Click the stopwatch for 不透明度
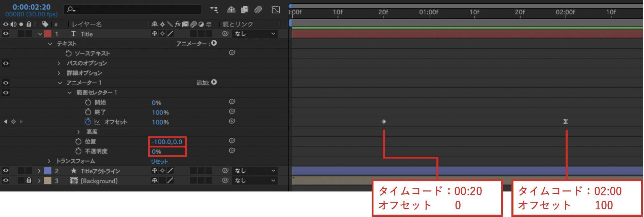The image size is (644, 217). pos(78,151)
